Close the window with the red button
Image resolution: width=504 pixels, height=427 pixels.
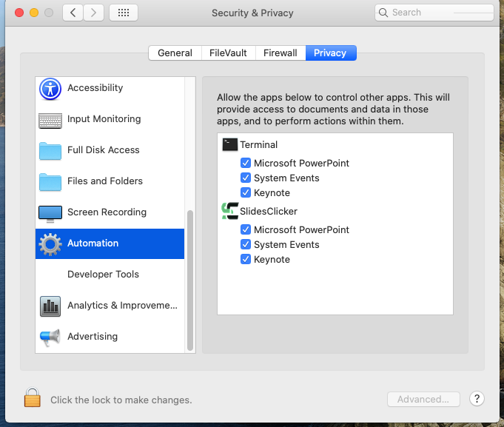point(19,13)
